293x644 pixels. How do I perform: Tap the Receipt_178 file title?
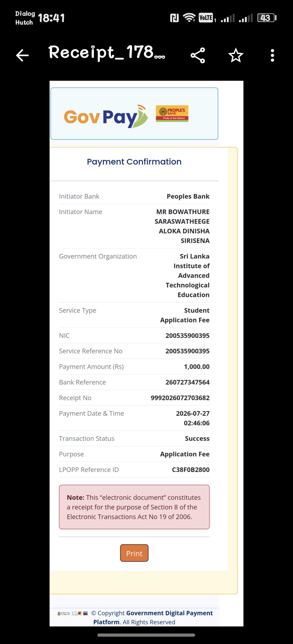(107, 53)
